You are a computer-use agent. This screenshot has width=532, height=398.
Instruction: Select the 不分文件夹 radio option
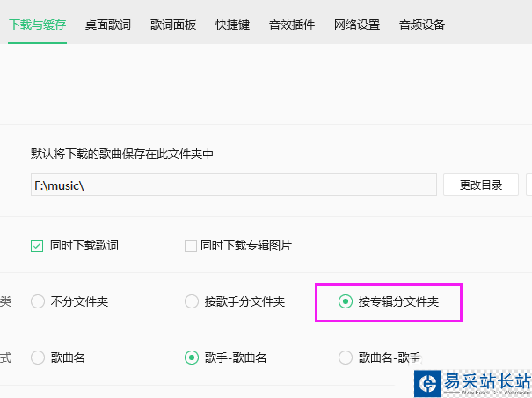[x=38, y=302]
